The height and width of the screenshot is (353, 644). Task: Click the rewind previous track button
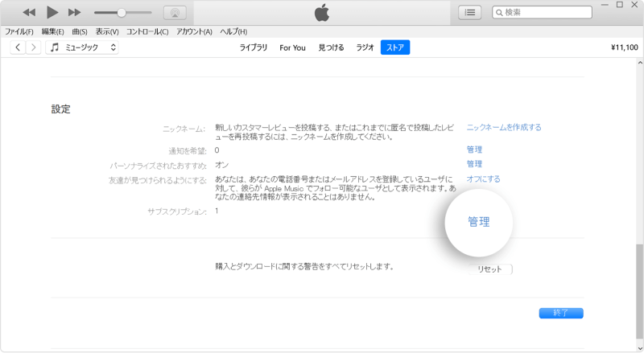[x=29, y=13]
